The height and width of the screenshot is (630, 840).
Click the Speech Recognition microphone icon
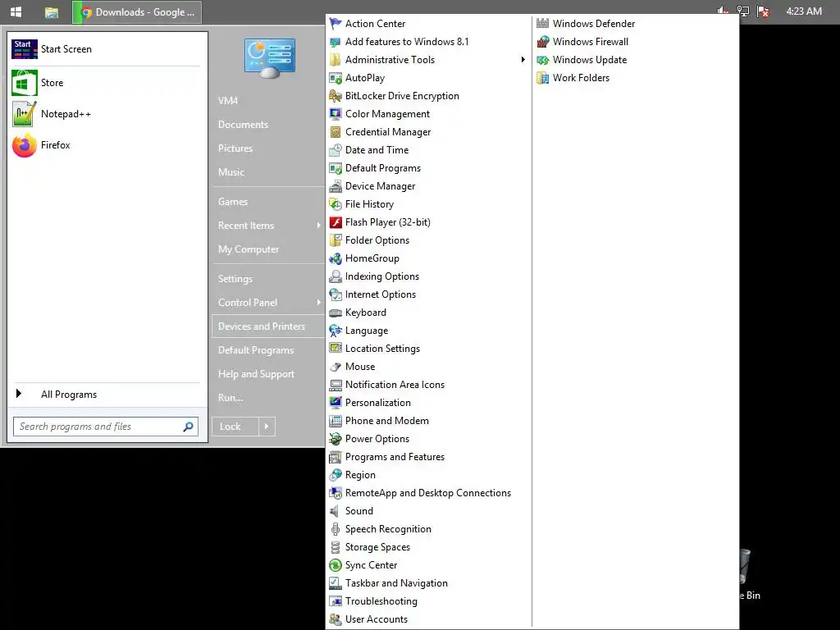(336, 529)
